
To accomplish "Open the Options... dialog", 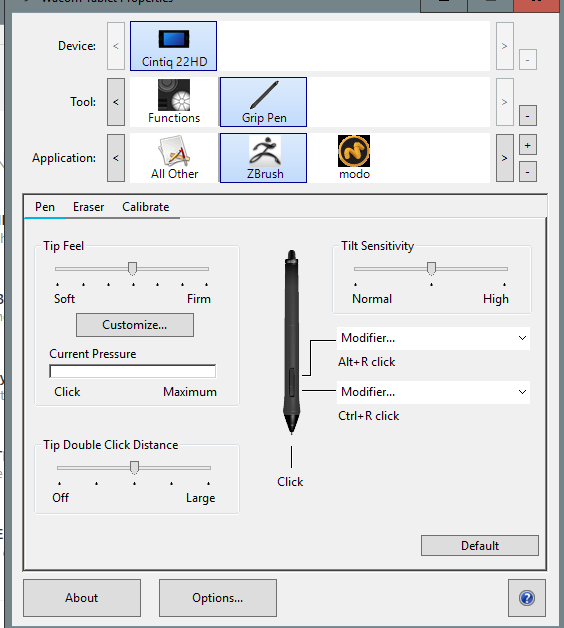I will [218, 598].
